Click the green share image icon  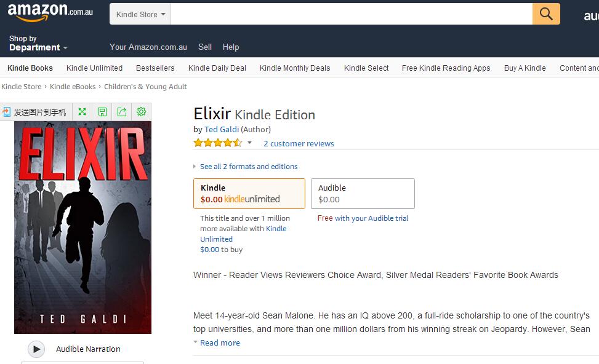point(122,112)
